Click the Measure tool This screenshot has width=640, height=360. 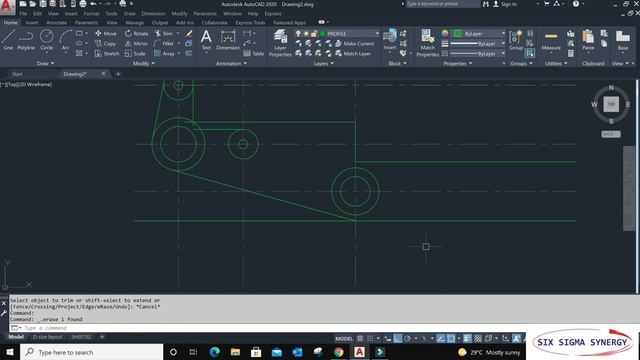pos(551,40)
